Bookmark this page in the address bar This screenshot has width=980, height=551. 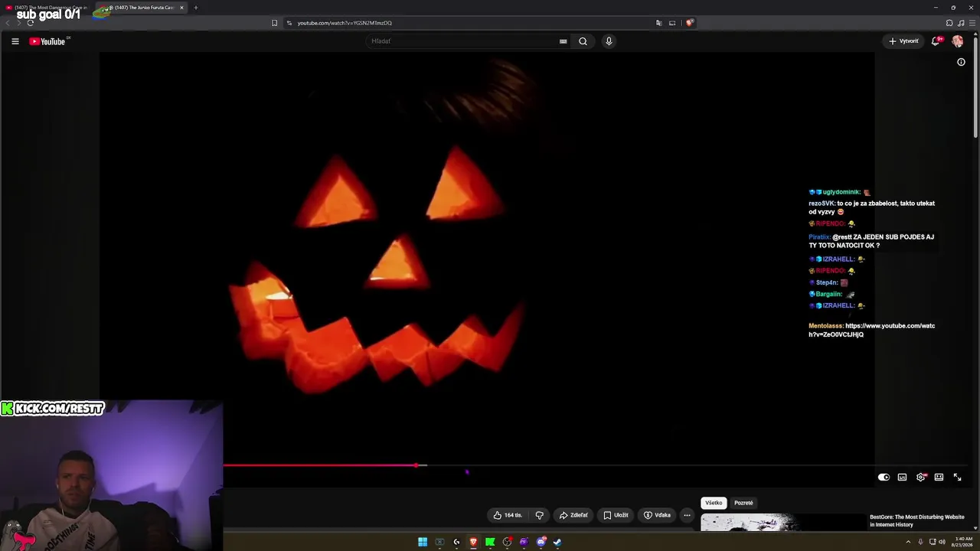274,23
